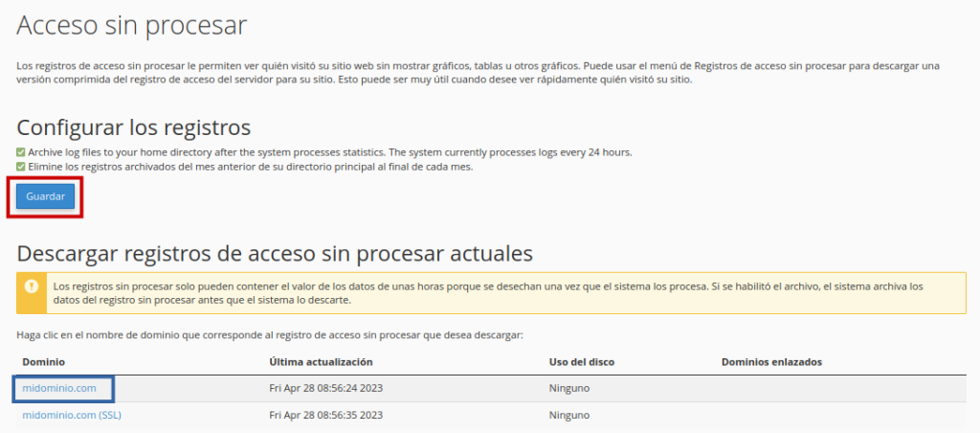980x433 pixels.
Task: Select the Uso del disco column header
Action: (x=581, y=362)
